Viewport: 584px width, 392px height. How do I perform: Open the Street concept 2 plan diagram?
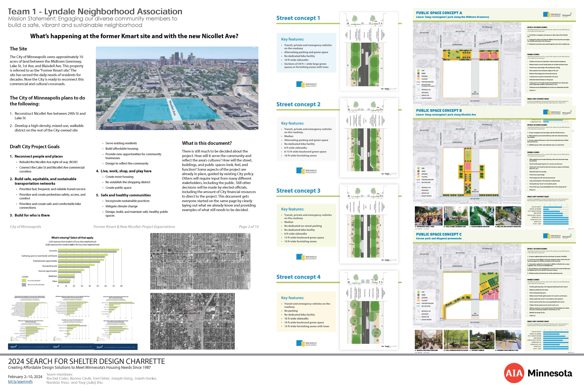369,138
